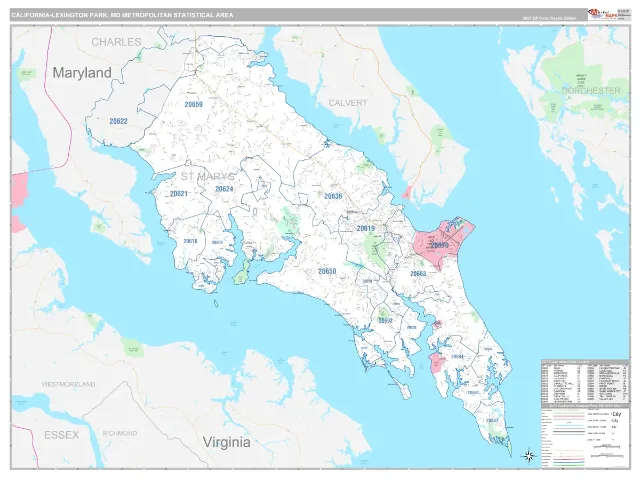Click the California-Lexington Park MSA map title
Image resolution: width=640 pixels, height=480 pixels.
[x=122, y=15]
